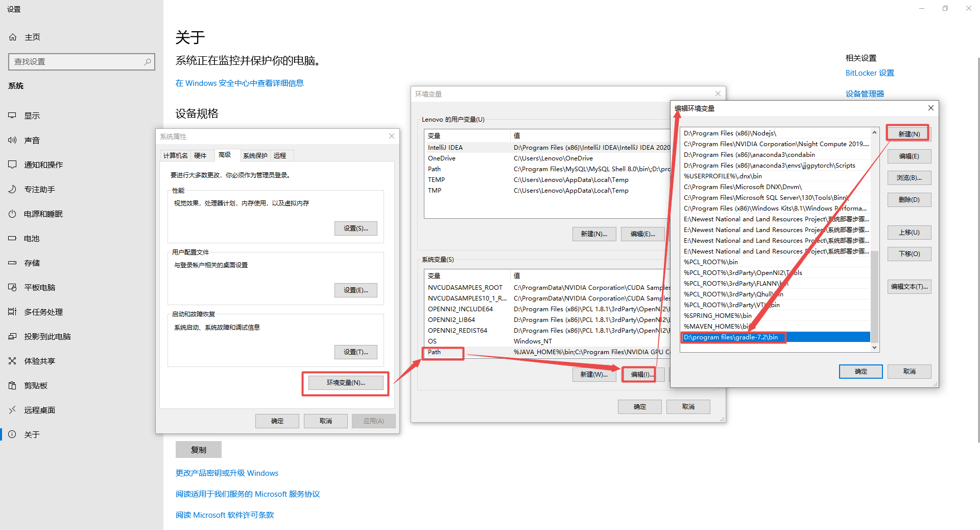The image size is (980, 530).
Task: Click Edit(E) under user variables
Action: click(642, 234)
